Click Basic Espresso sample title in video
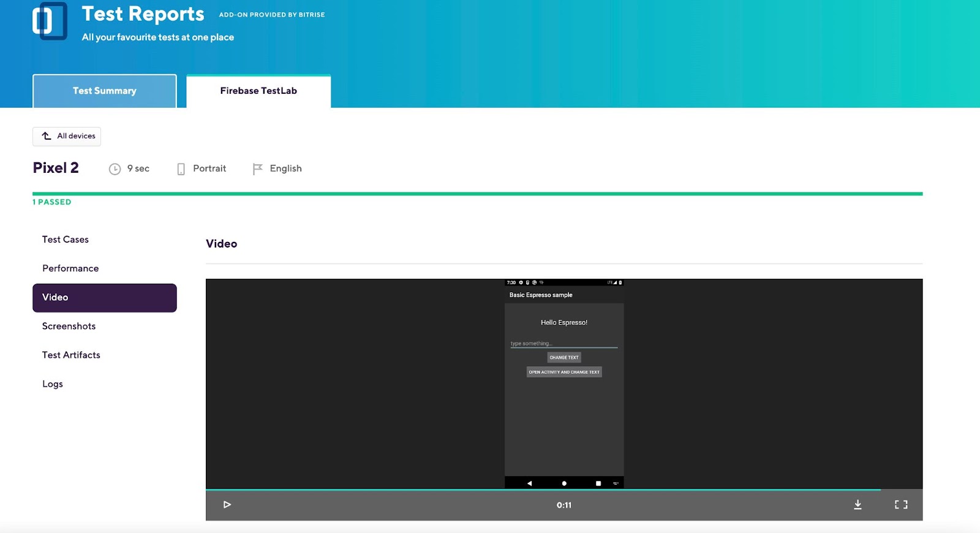The height and width of the screenshot is (533, 980). click(541, 295)
